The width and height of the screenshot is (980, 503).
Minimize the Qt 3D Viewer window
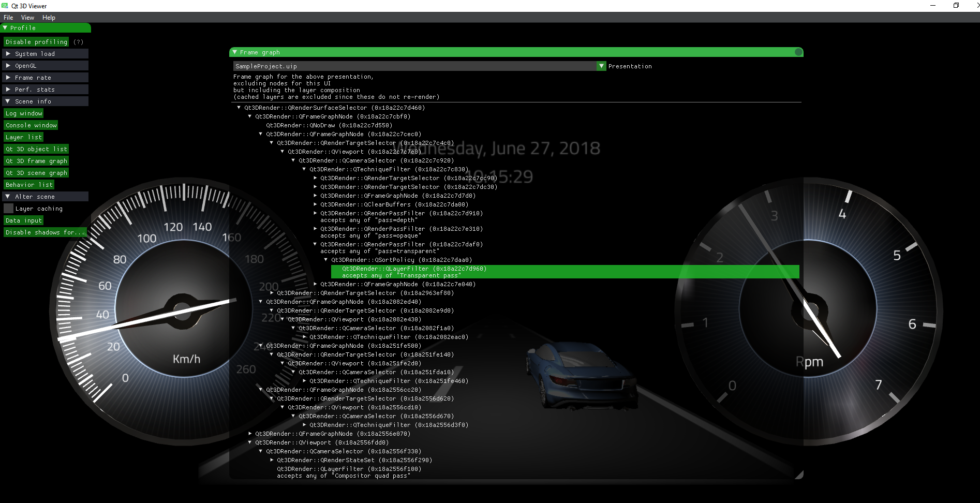pyautogui.click(x=932, y=6)
